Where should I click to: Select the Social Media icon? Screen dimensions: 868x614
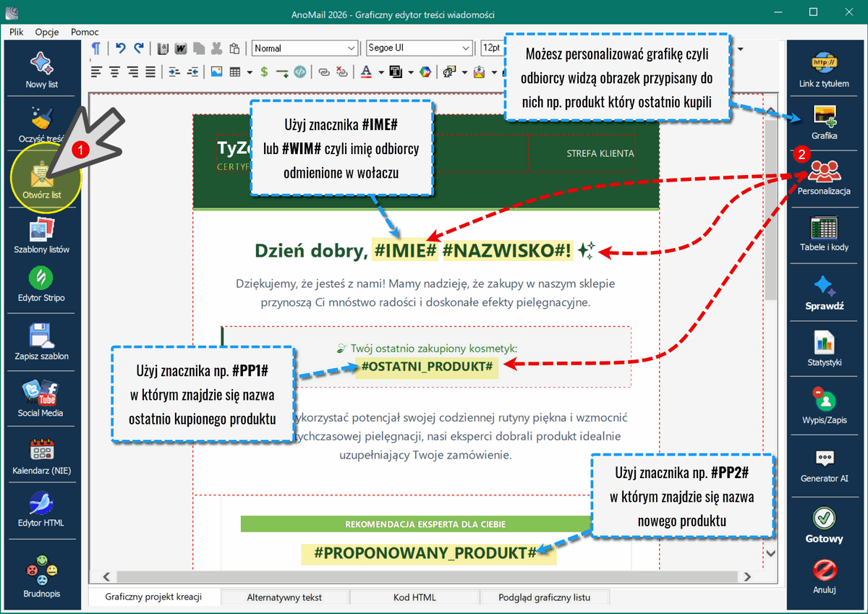pyautogui.click(x=41, y=399)
